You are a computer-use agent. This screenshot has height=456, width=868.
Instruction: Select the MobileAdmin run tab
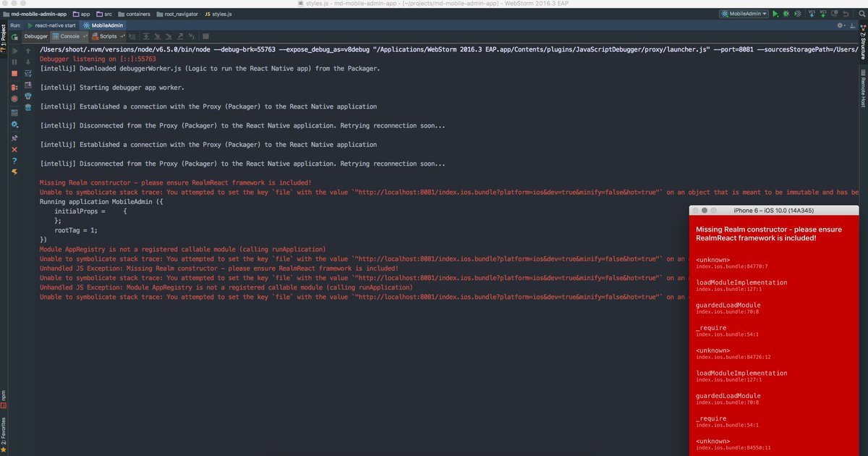[103, 25]
